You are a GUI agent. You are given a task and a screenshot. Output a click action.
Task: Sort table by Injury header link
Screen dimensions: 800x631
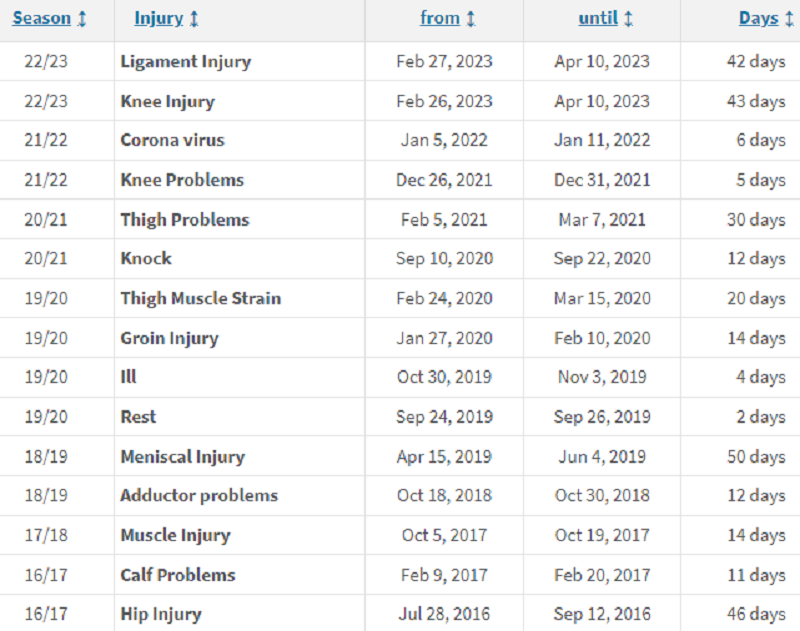tap(158, 19)
